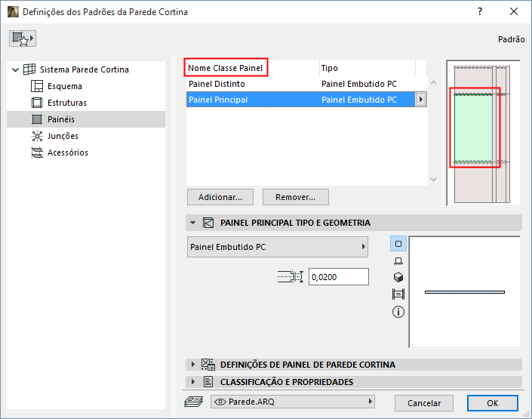
Task: Click the Tipo e Geometria section icon
Action: point(208,223)
